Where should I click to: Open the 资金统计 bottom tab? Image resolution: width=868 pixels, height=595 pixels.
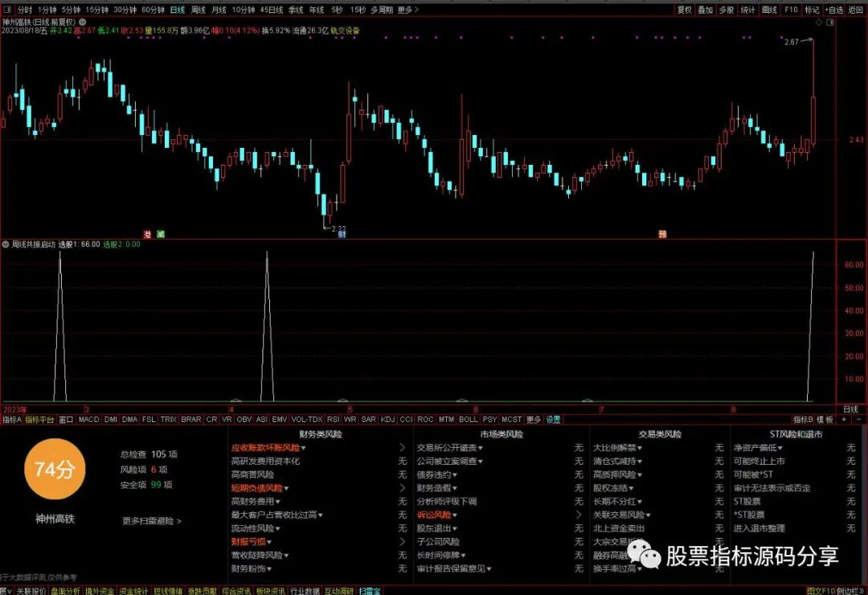(x=133, y=591)
